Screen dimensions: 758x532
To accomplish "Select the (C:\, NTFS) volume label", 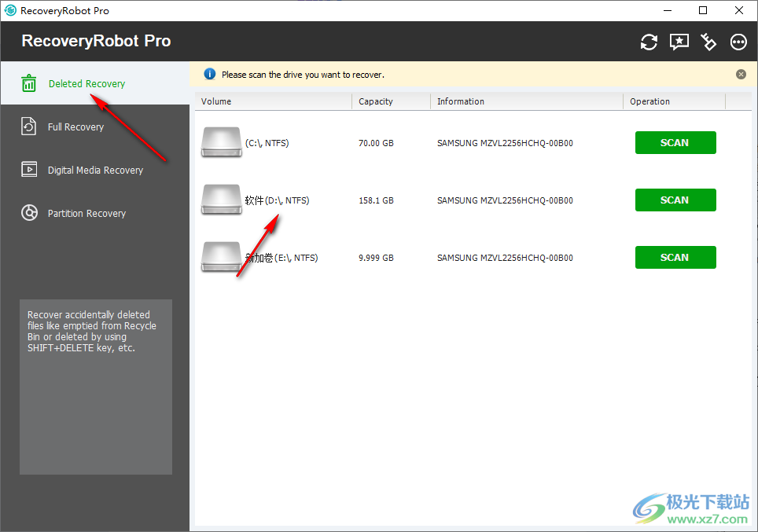I will [267, 143].
